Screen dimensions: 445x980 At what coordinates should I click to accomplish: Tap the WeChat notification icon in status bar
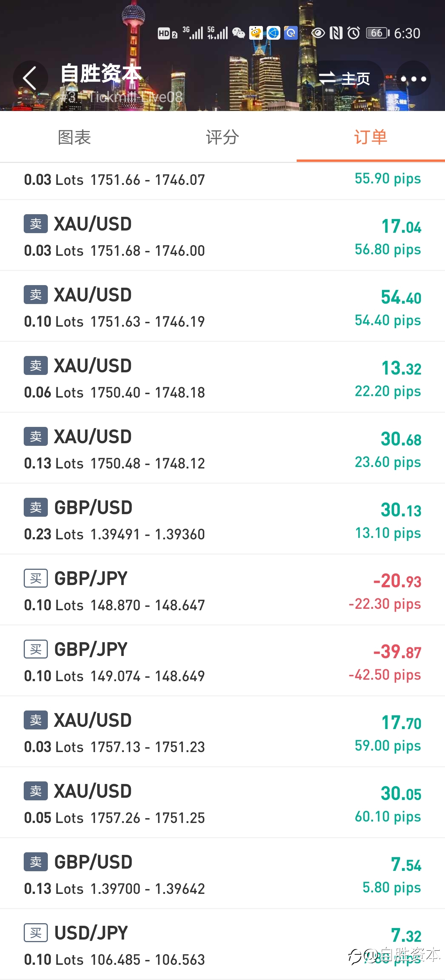pyautogui.click(x=239, y=33)
